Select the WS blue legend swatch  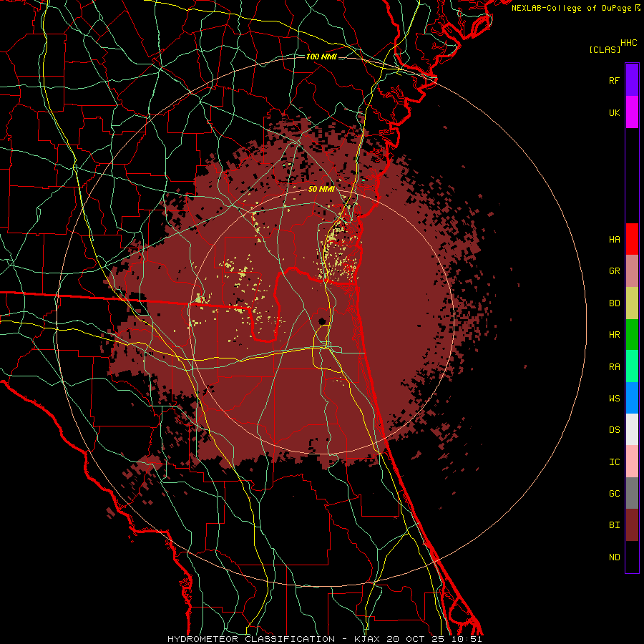tap(632, 398)
